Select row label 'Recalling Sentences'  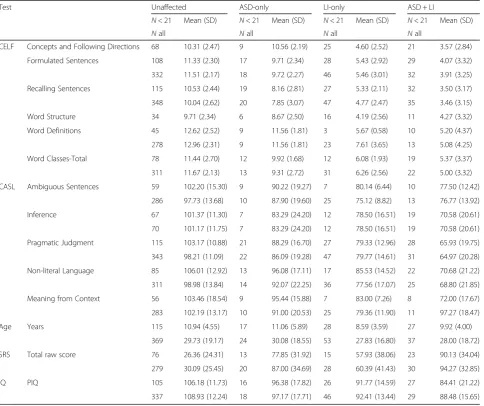pos(58,89)
